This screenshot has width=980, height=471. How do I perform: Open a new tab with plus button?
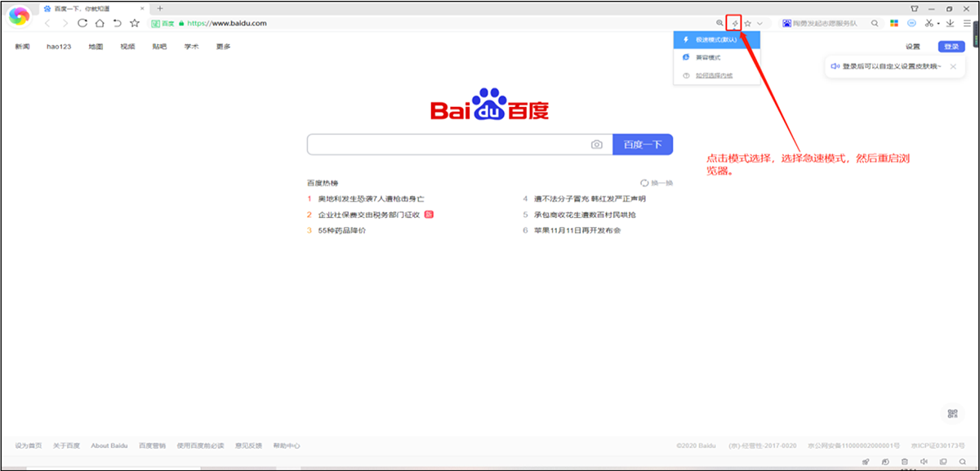(x=160, y=8)
